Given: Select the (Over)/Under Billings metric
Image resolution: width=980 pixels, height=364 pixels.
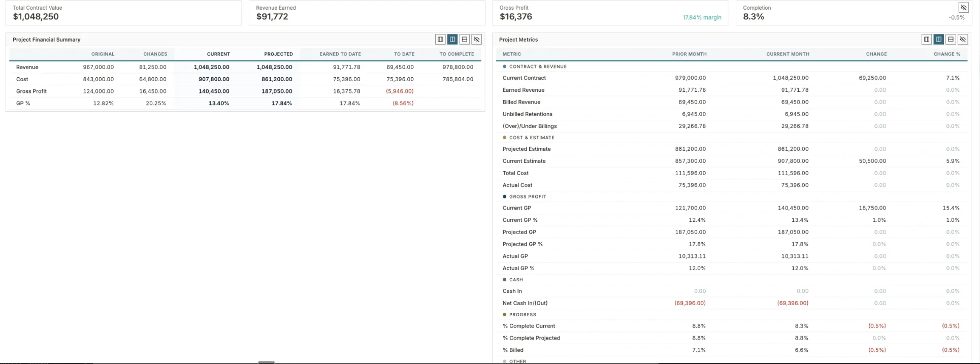Looking at the screenshot, I should [529, 126].
